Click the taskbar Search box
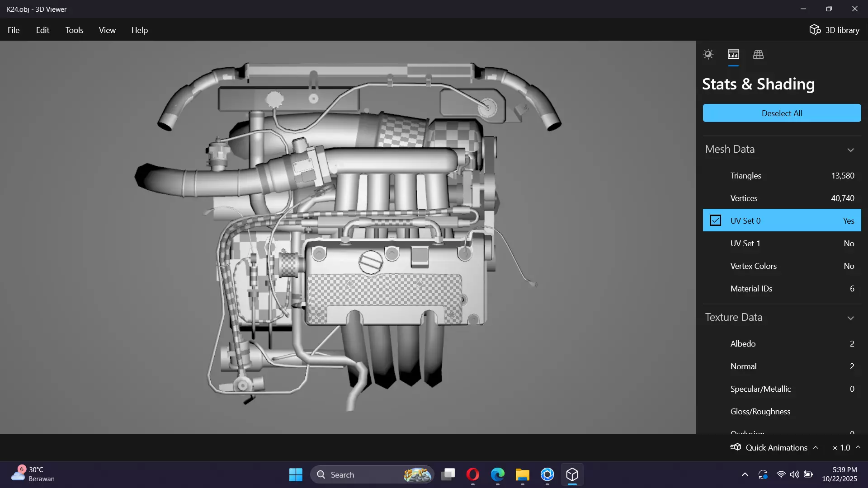Viewport: 868px width, 488px height. click(372, 474)
